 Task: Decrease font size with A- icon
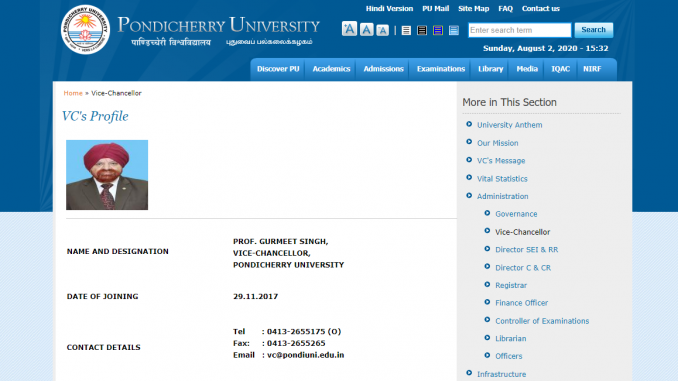pyautogui.click(x=382, y=30)
